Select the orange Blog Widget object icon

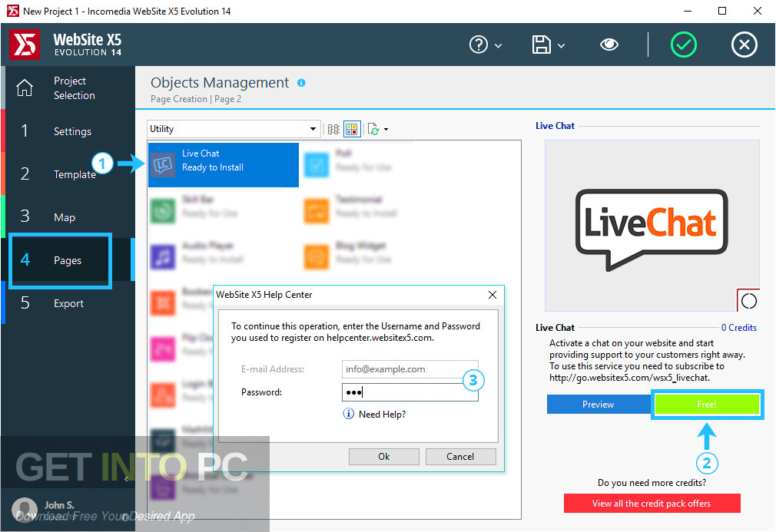pos(317,257)
